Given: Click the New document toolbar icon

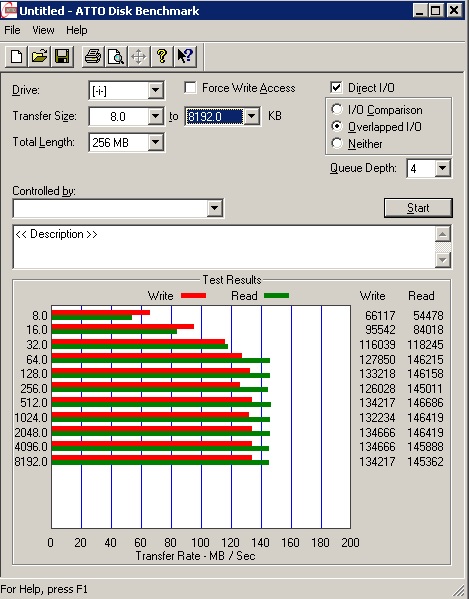Looking at the screenshot, I should (16, 57).
